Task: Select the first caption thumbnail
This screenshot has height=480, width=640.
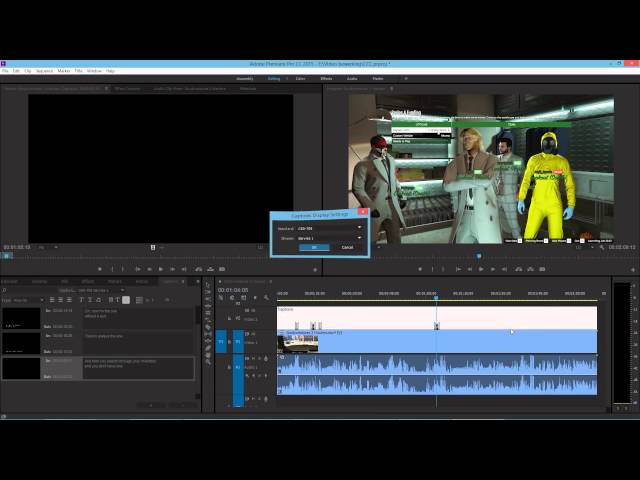Action: tap(21, 318)
